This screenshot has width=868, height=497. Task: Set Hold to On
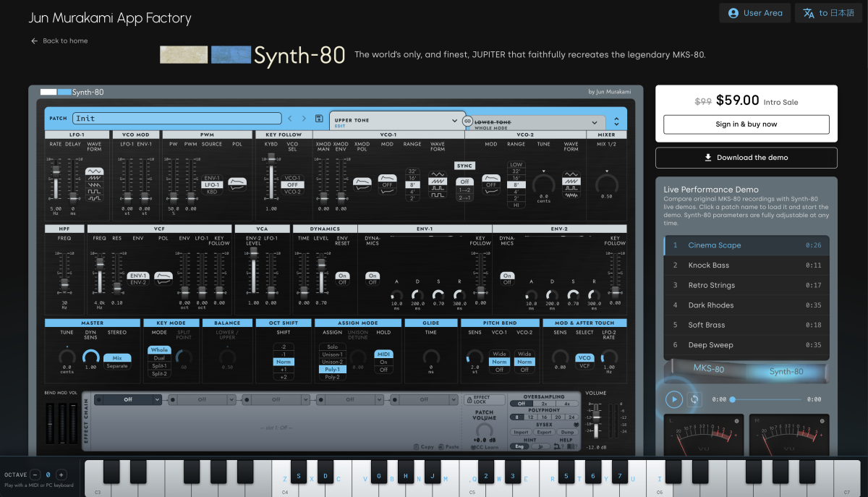coord(383,362)
